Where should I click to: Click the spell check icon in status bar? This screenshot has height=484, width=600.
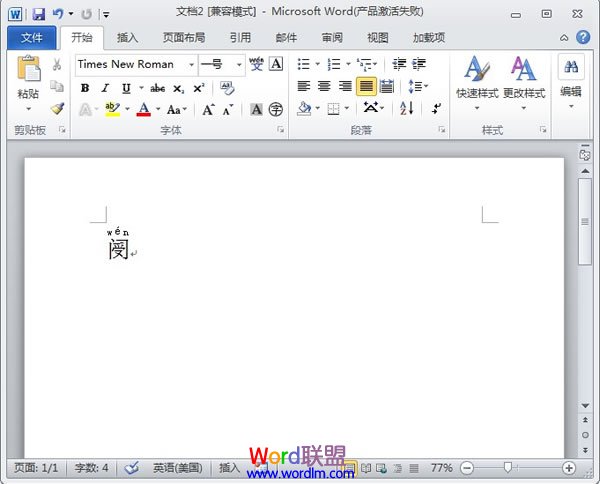131,468
